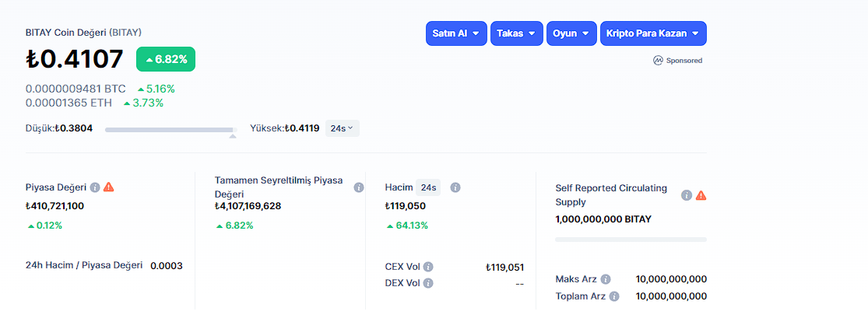Image resolution: width=868 pixels, height=322 pixels.
Task: Click the ETH 3.73% change value
Action: (142, 103)
